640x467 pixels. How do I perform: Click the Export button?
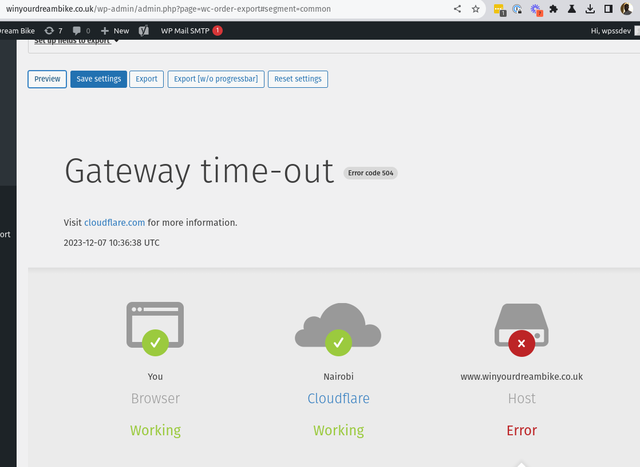(147, 79)
